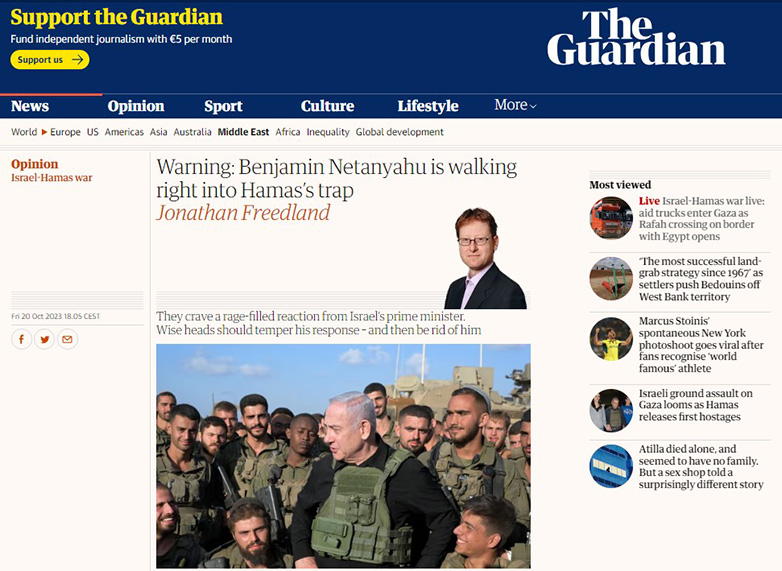Image resolution: width=782 pixels, height=571 pixels.
Task: Click The Guardian logo
Action: click(636, 37)
